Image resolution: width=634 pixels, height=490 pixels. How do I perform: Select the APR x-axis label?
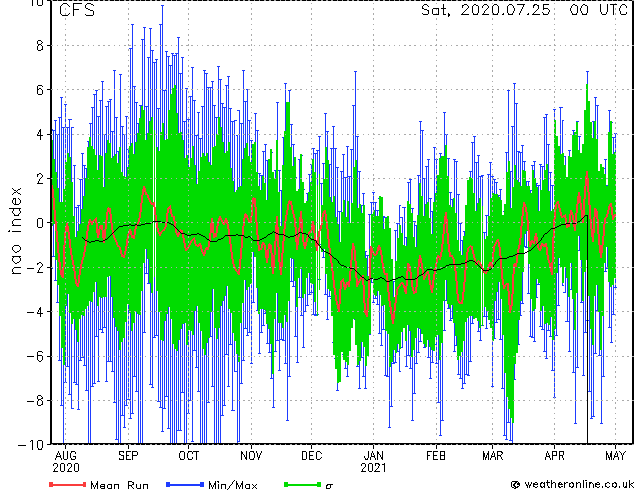554,456
